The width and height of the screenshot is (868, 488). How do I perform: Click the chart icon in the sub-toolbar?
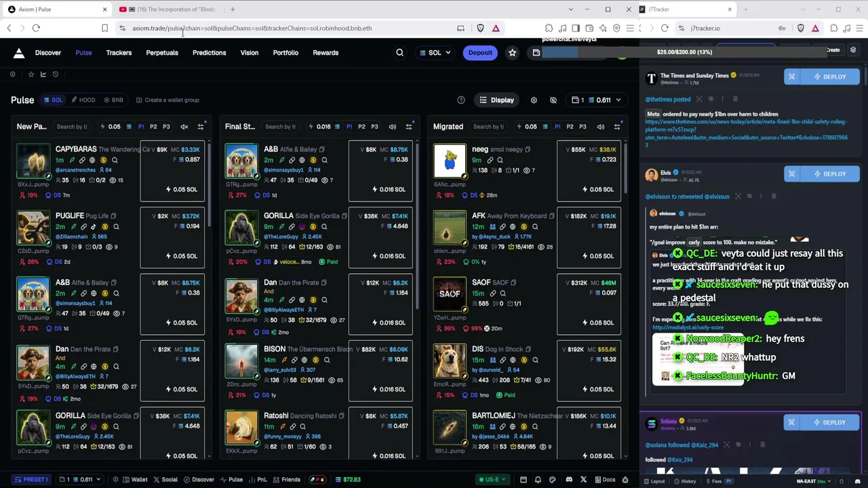coord(43,75)
